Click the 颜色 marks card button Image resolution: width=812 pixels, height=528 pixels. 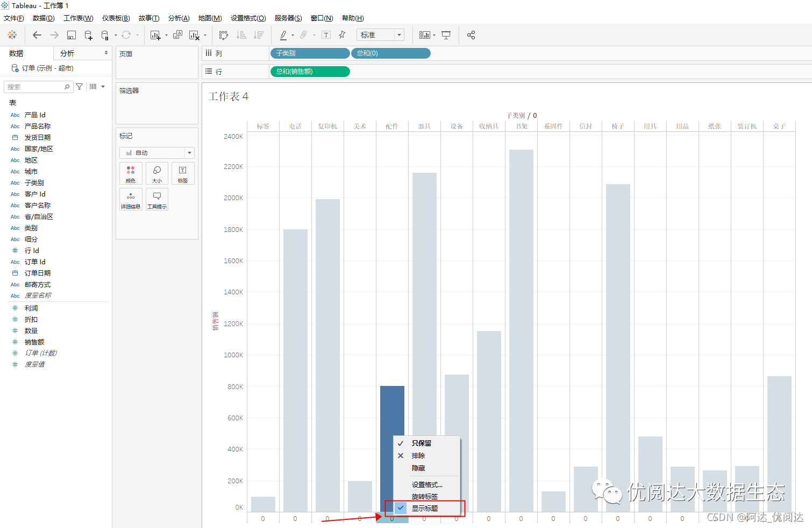[131, 174]
